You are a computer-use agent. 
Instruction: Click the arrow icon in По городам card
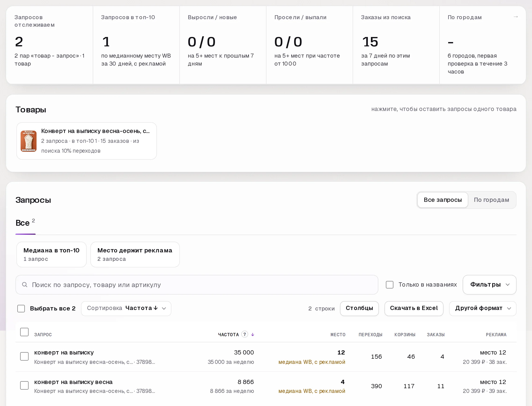coord(516,17)
